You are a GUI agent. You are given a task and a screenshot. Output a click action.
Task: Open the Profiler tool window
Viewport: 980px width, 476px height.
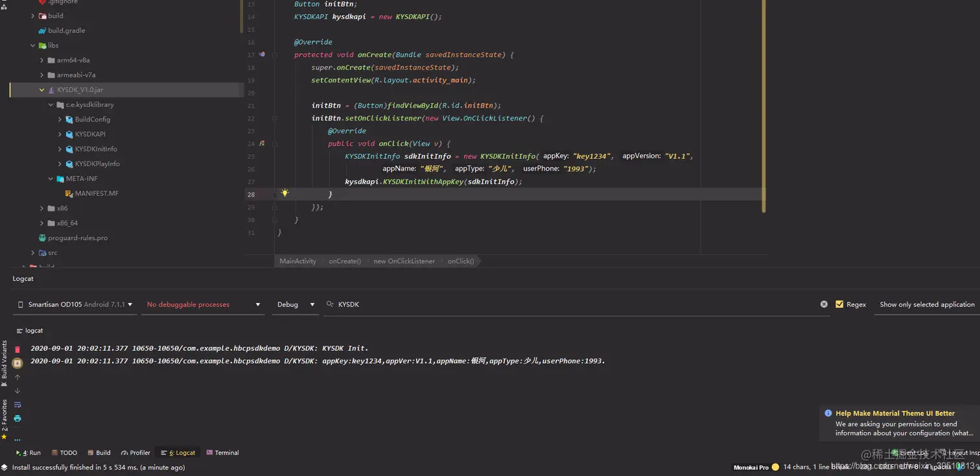click(135, 453)
